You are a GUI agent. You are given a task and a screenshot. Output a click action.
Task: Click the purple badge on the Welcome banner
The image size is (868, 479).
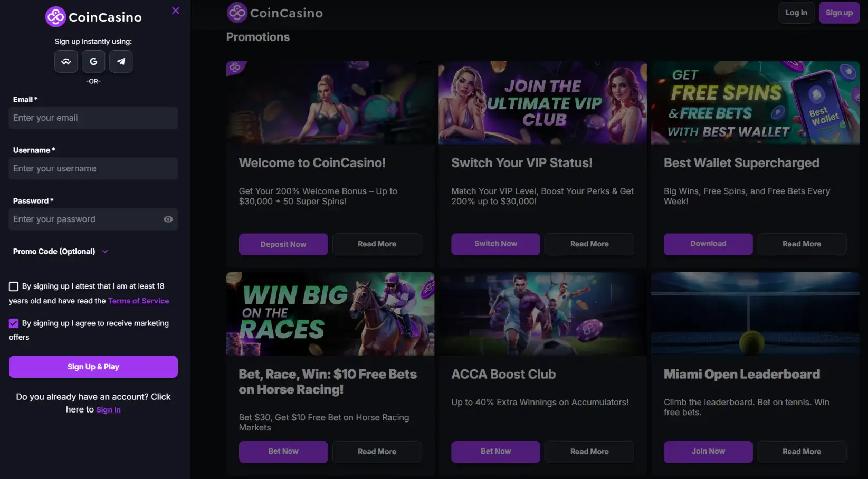coord(236,68)
